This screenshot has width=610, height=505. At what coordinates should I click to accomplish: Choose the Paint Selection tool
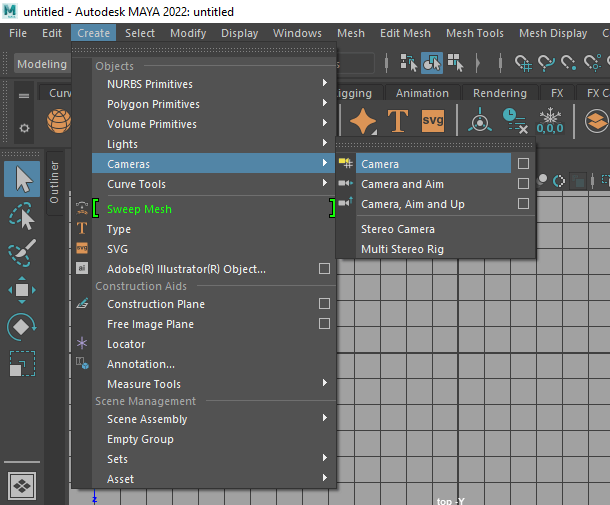point(22,254)
